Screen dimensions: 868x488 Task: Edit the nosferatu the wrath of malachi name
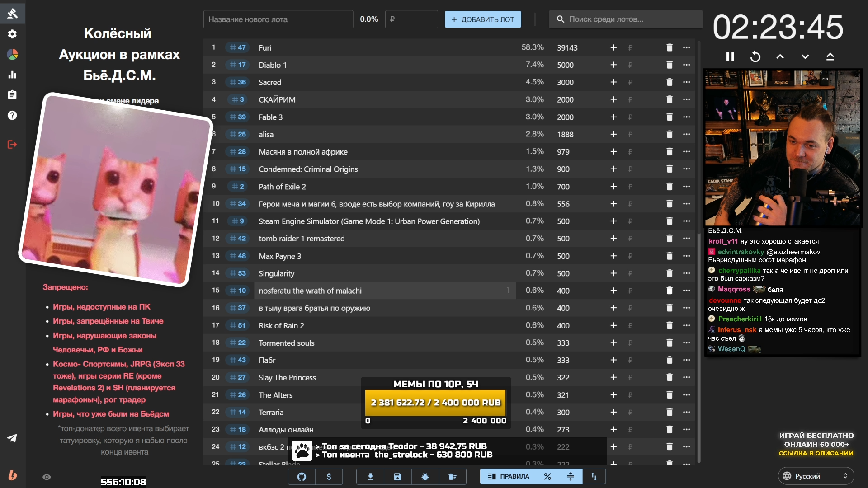[x=385, y=291]
